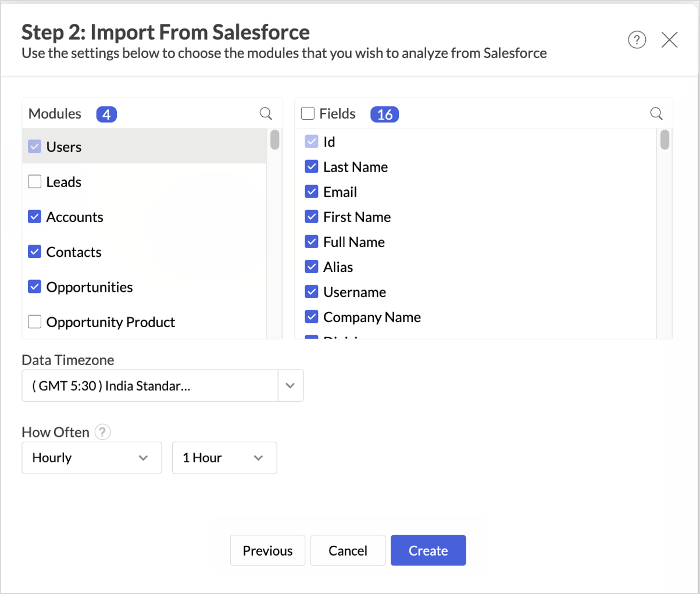Check the Leads module checkbox
This screenshot has width=700, height=594.
(35, 182)
